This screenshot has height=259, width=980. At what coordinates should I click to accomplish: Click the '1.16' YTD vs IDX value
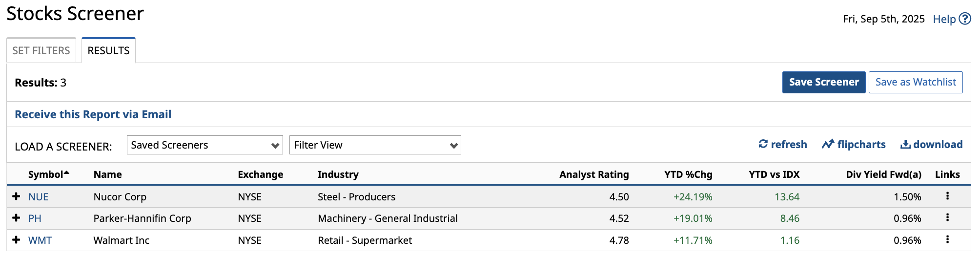point(790,240)
